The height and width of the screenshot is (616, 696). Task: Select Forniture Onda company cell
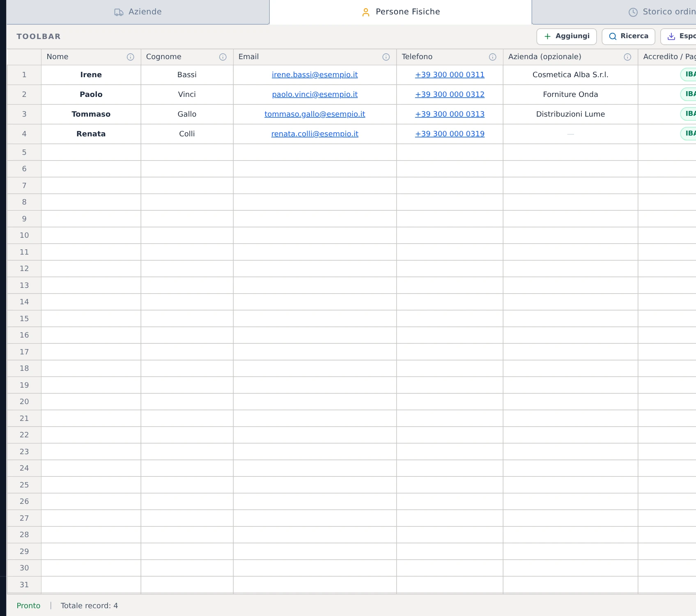tap(570, 94)
